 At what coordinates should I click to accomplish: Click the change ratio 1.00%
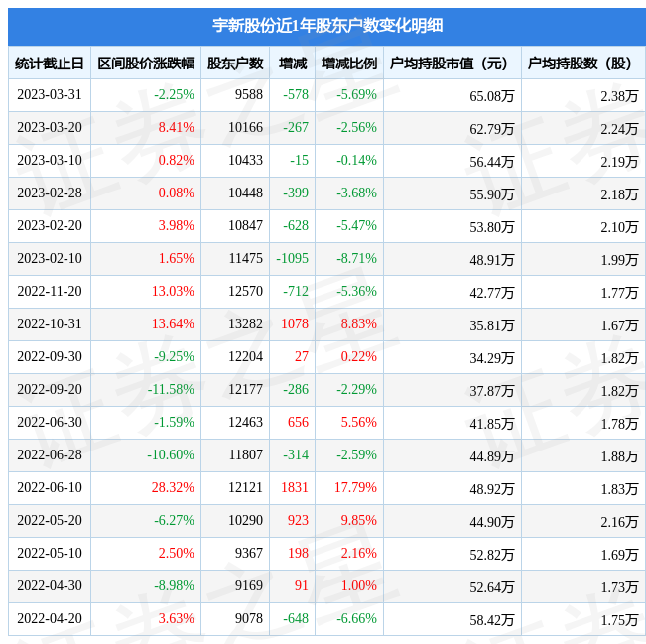point(359,585)
